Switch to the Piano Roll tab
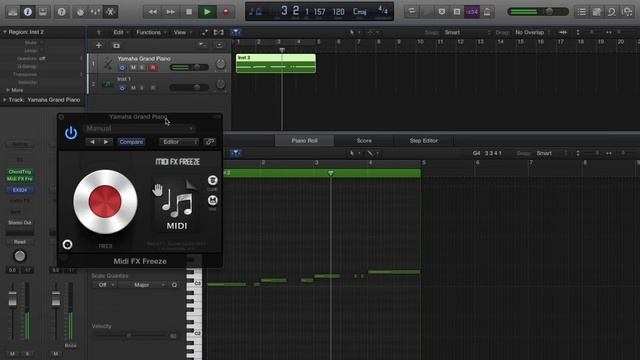 [304, 140]
